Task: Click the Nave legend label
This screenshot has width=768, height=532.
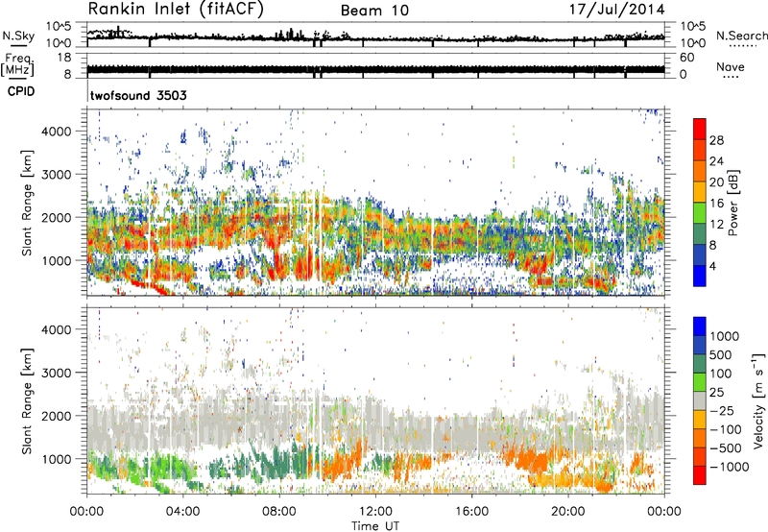Action: (x=730, y=66)
